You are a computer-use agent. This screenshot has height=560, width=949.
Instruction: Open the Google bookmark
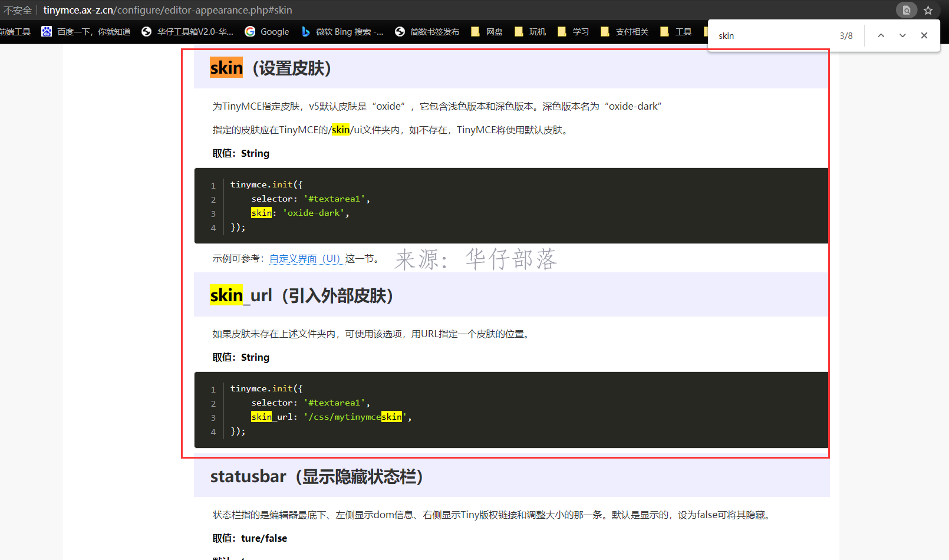[x=267, y=32]
